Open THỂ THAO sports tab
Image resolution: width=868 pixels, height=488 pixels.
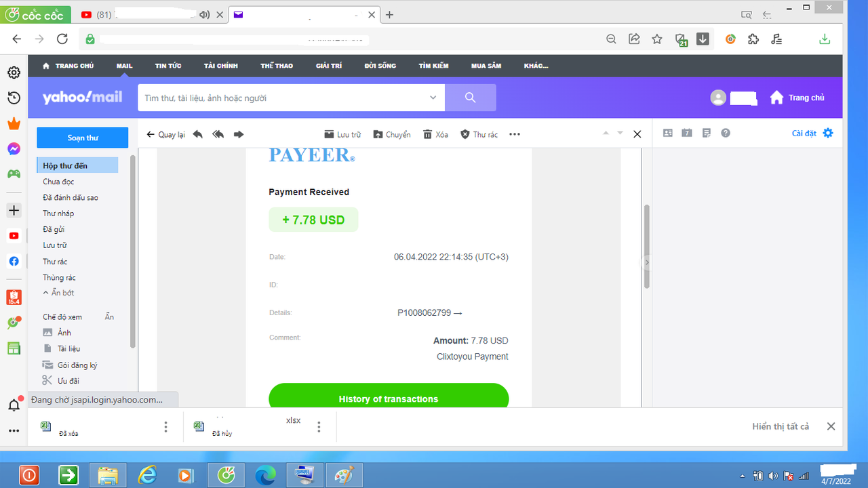(x=277, y=66)
